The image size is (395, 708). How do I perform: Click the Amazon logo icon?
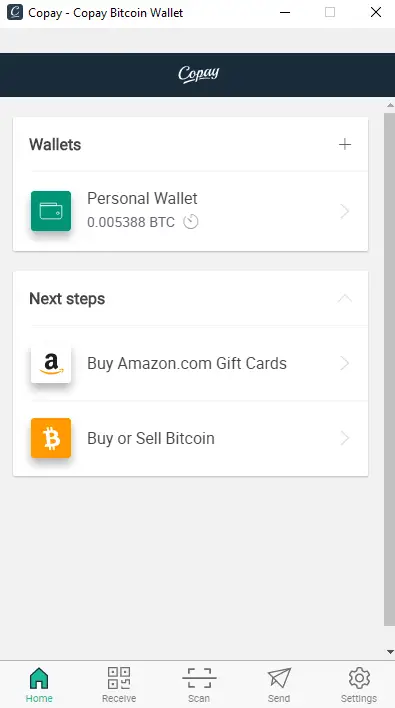tap(51, 363)
